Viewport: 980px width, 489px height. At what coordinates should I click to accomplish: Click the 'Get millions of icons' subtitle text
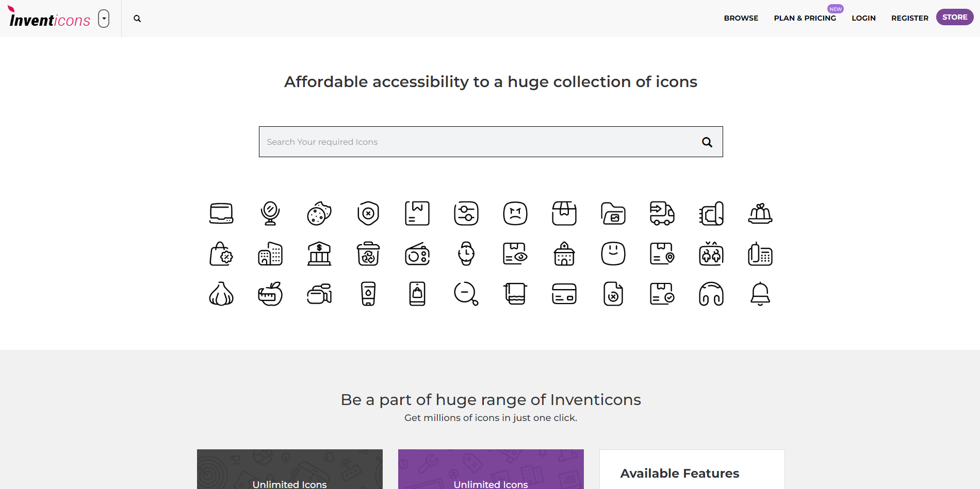coord(491,418)
